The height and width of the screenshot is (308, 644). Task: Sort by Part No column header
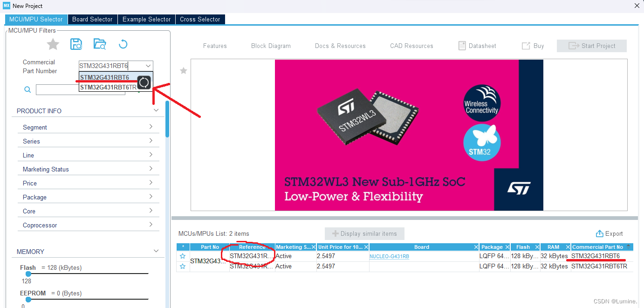point(210,247)
